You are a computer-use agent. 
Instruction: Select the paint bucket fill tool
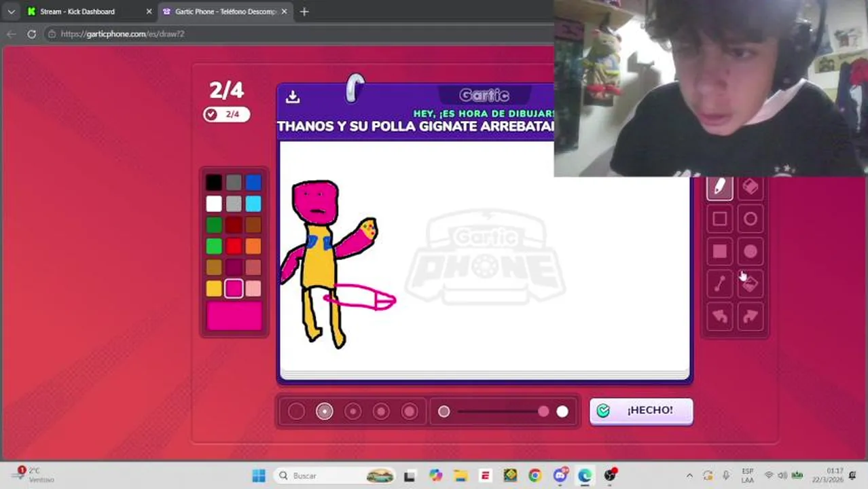point(751,284)
